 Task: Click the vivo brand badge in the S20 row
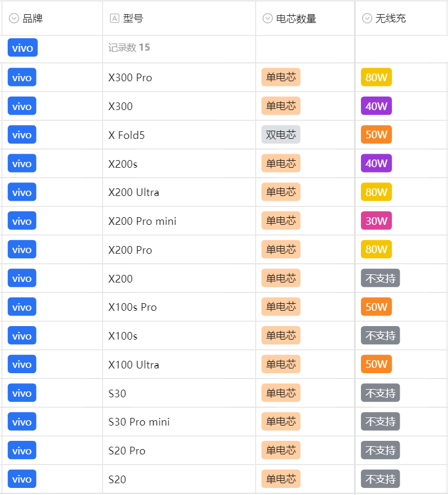point(22,479)
